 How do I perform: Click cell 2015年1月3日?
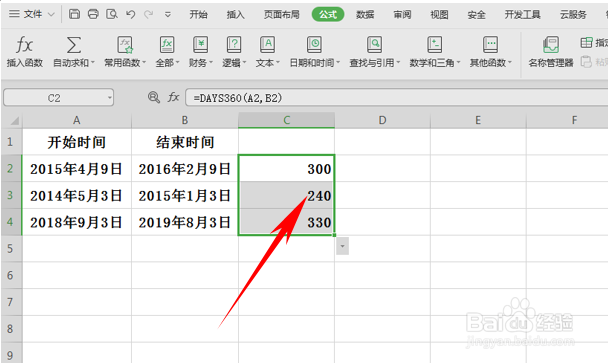(x=185, y=195)
